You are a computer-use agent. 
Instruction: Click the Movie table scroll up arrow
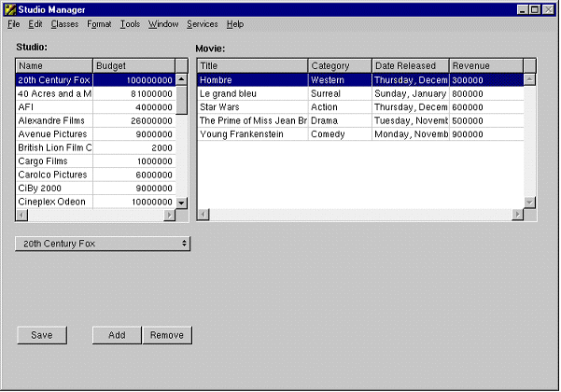click(530, 79)
